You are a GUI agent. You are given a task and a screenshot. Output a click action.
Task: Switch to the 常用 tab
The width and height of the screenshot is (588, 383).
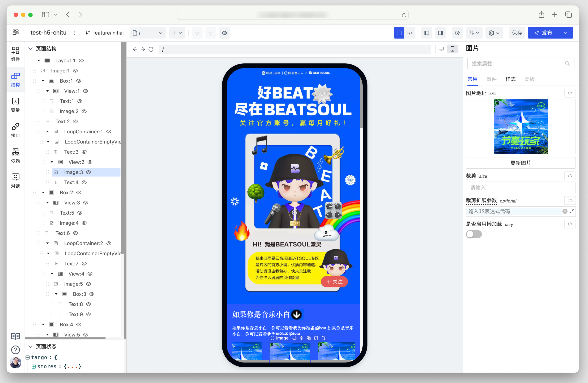472,79
